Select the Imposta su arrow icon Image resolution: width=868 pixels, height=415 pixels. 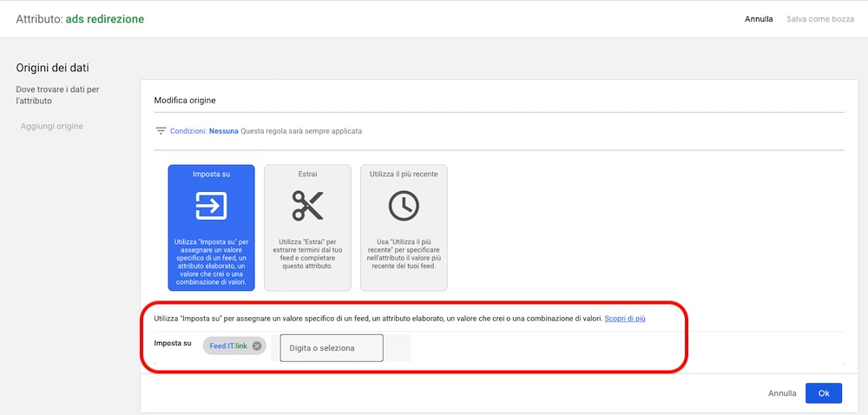(x=211, y=206)
